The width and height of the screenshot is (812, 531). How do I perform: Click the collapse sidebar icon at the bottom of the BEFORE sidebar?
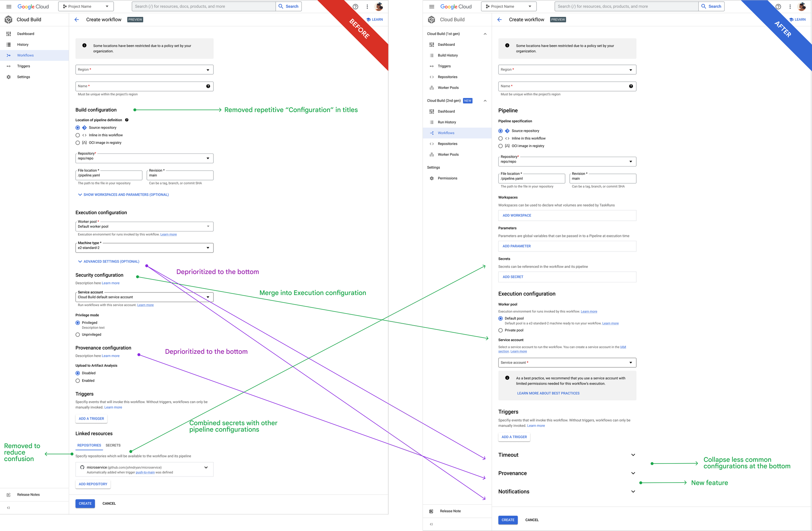(8, 508)
